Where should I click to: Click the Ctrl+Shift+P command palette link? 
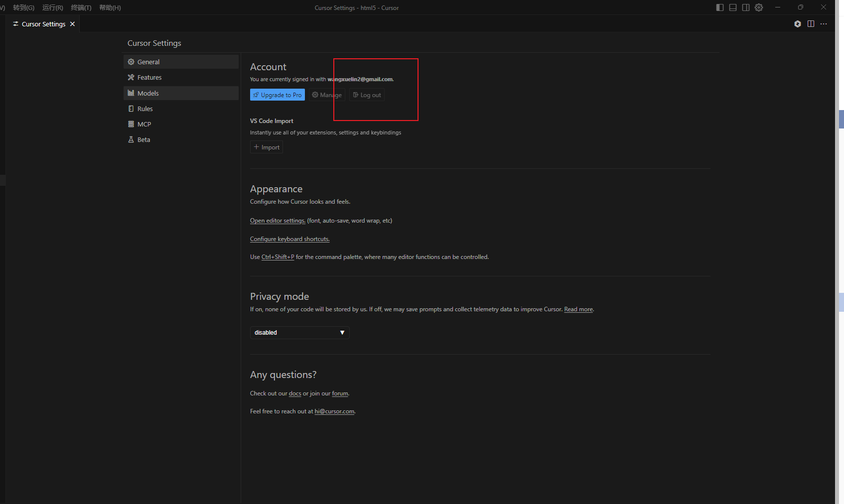click(x=278, y=257)
